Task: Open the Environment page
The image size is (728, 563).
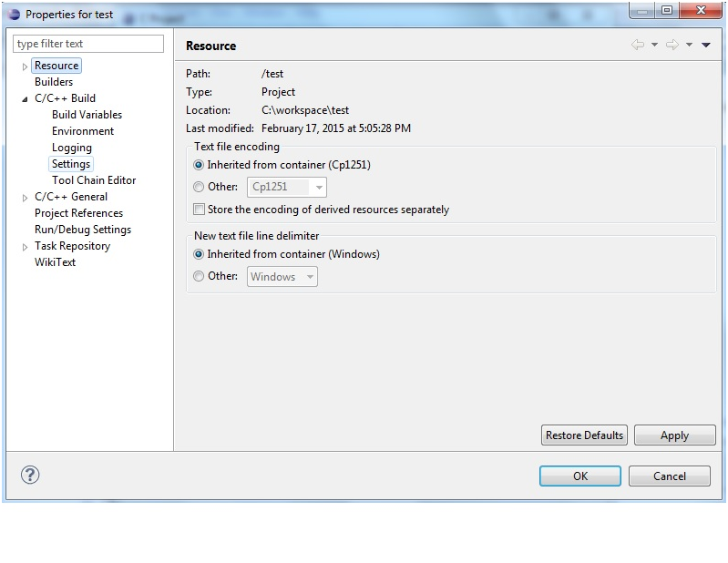Action: point(83,131)
